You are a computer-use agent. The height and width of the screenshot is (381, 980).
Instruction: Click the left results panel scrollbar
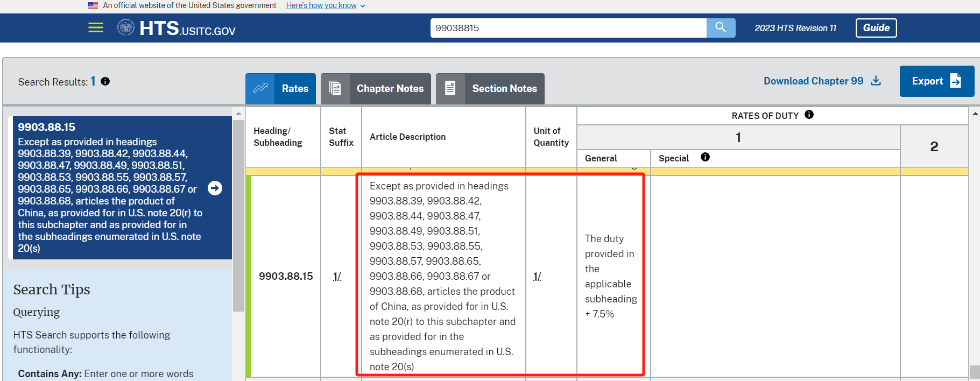click(238, 215)
